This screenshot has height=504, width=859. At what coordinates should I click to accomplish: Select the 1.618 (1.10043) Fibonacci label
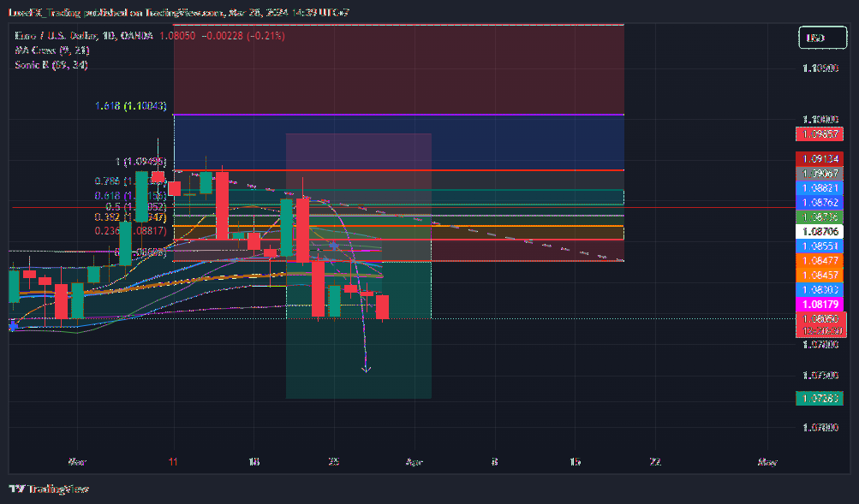pyautogui.click(x=131, y=105)
